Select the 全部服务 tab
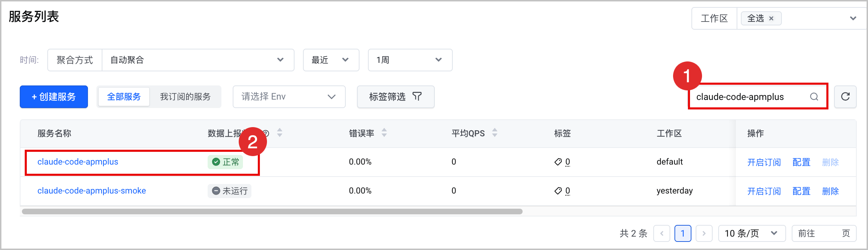Screen dimensions: 868x250 point(124,97)
